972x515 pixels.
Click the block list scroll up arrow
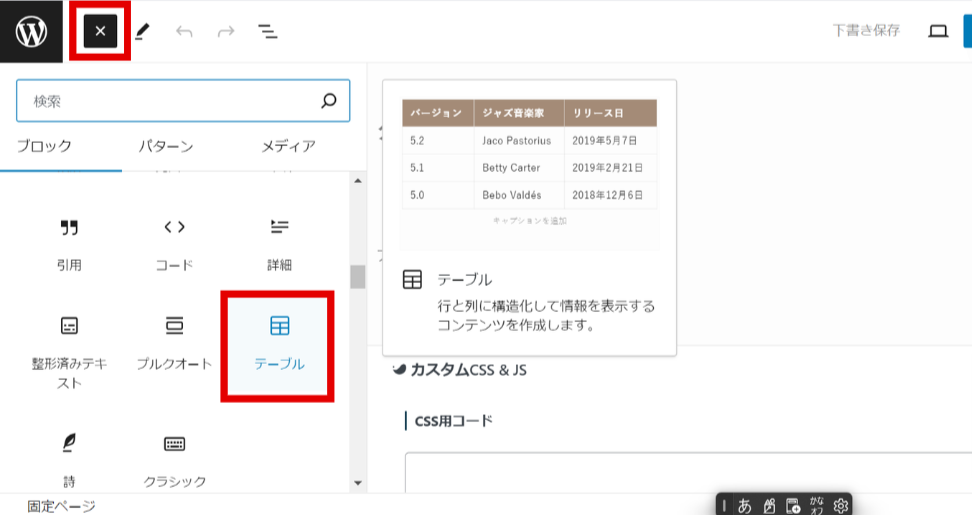pos(358,180)
